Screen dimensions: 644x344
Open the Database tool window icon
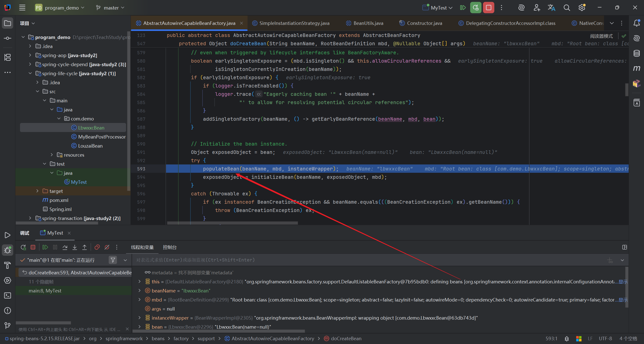[x=636, y=53]
